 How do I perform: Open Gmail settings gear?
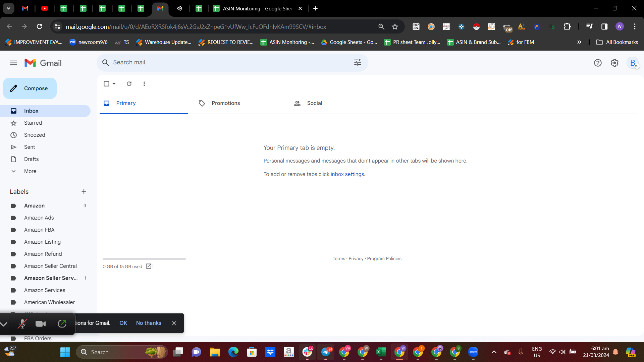[614, 63]
